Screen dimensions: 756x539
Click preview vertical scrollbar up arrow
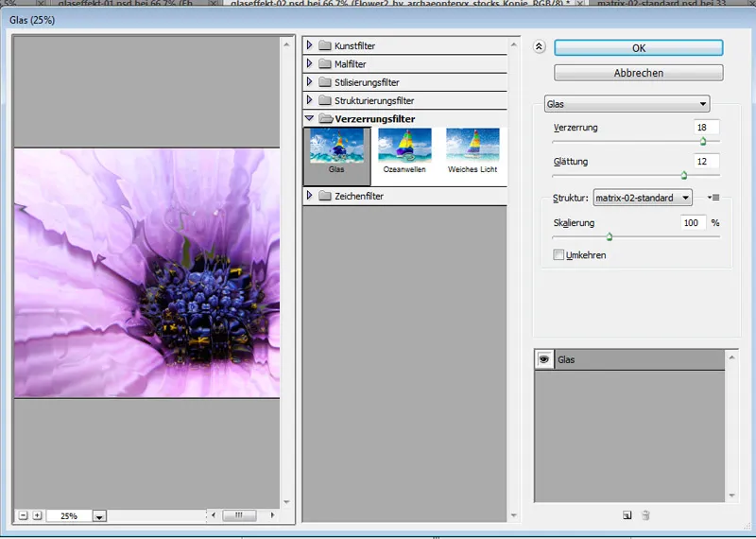point(287,44)
